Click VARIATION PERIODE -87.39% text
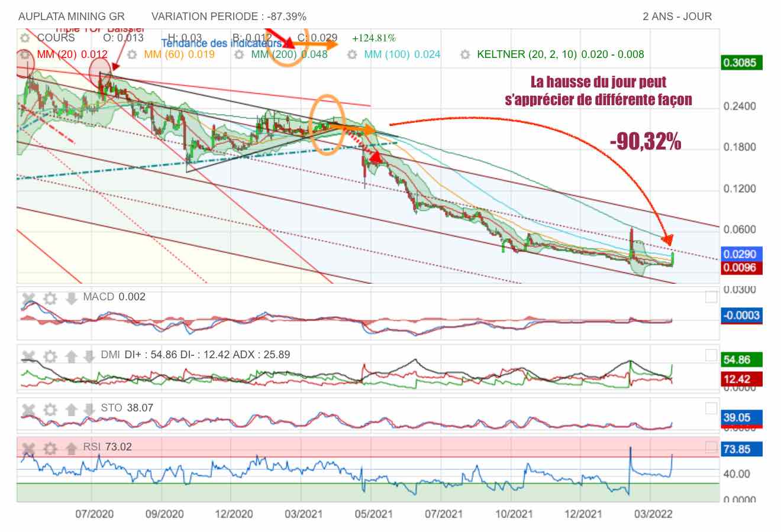 click(229, 17)
